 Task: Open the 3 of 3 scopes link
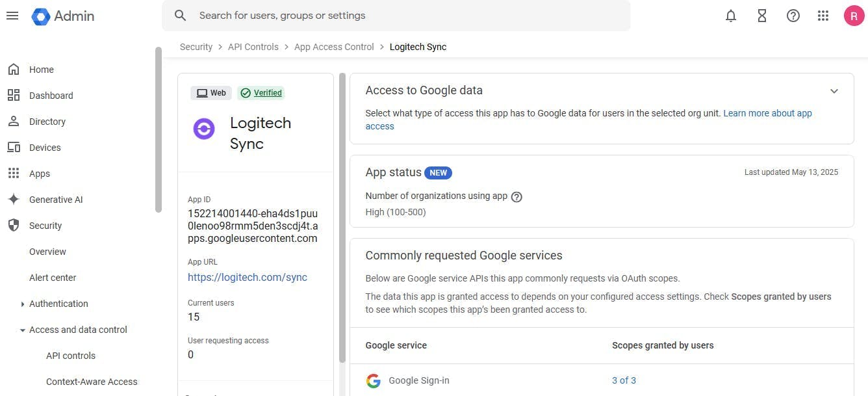624,380
